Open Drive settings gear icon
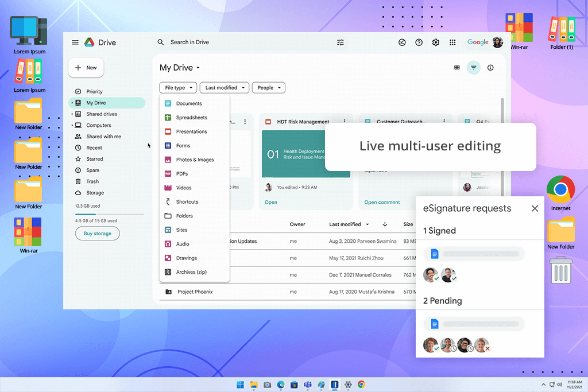Viewport: 588px width, 392px height. tap(436, 42)
